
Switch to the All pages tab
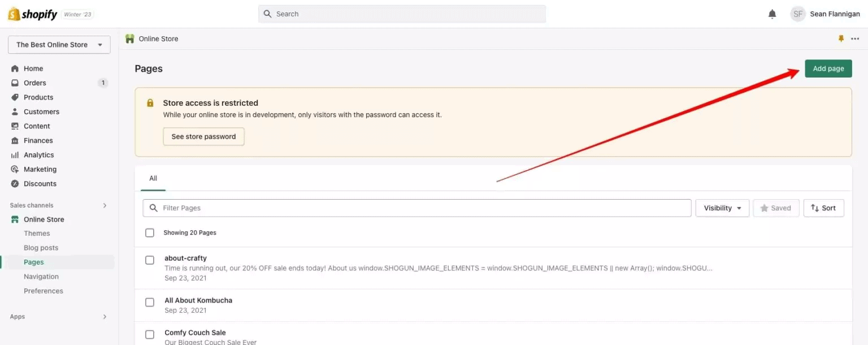tap(153, 178)
